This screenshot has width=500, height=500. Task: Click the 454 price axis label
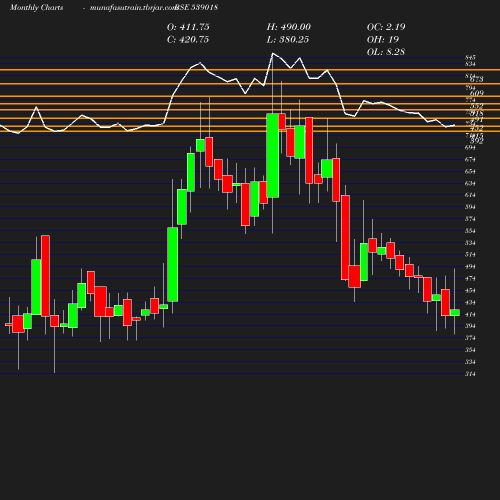click(x=470, y=291)
